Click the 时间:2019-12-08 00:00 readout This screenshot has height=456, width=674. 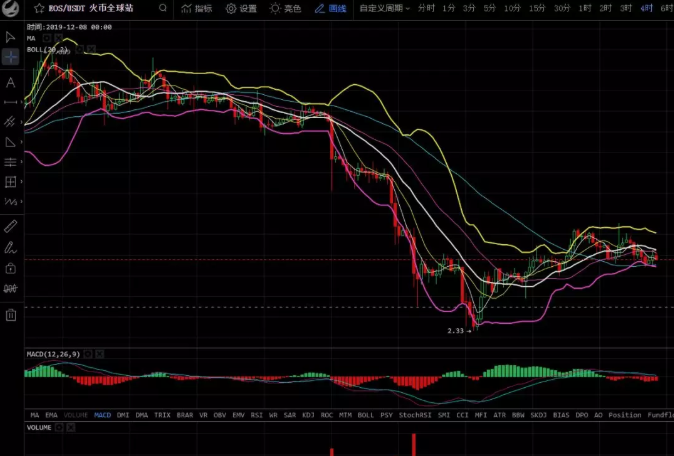click(x=69, y=27)
